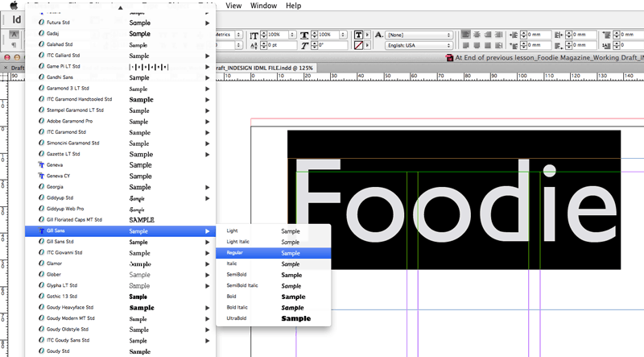
Task: Open the English: USA language dropdown
Action: click(419, 45)
